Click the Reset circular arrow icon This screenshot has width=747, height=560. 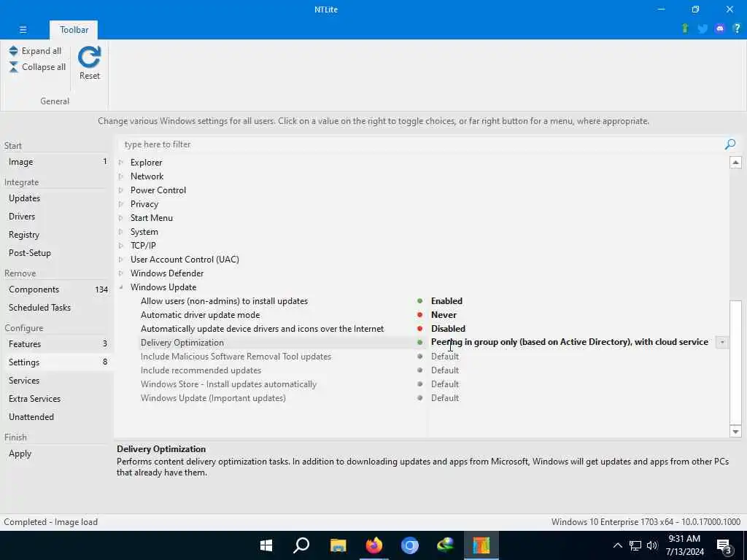90,57
